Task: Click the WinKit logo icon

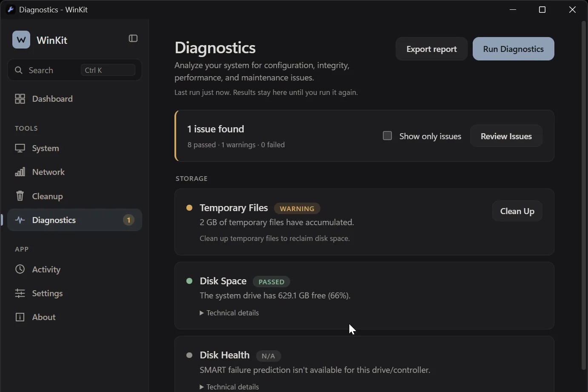Action: click(x=21, y=40)
